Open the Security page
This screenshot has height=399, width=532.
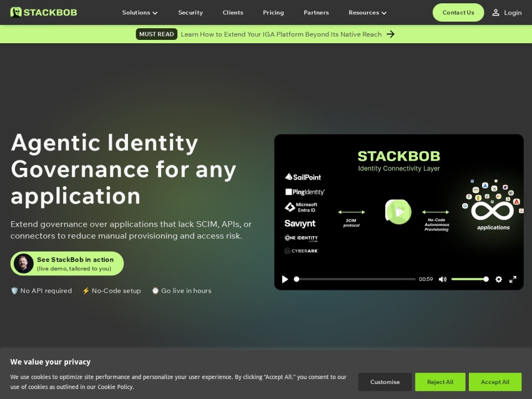tap(190, 13)
